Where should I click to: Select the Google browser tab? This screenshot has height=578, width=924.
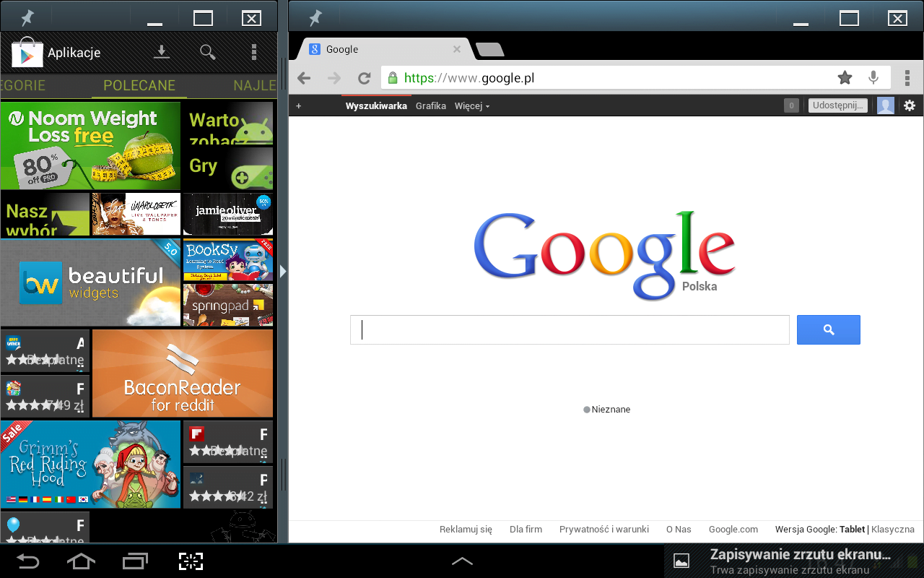[386, 49]
